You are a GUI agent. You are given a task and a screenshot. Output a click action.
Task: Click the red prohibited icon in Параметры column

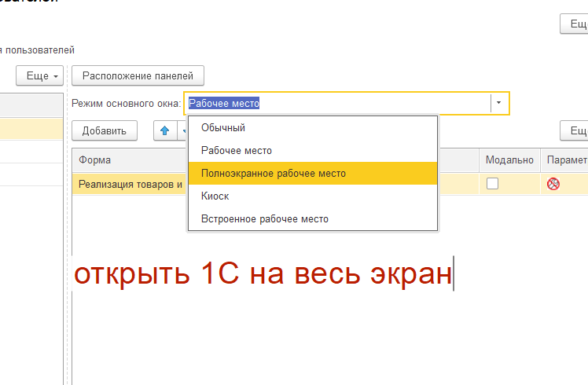click(x=553, y=184)
